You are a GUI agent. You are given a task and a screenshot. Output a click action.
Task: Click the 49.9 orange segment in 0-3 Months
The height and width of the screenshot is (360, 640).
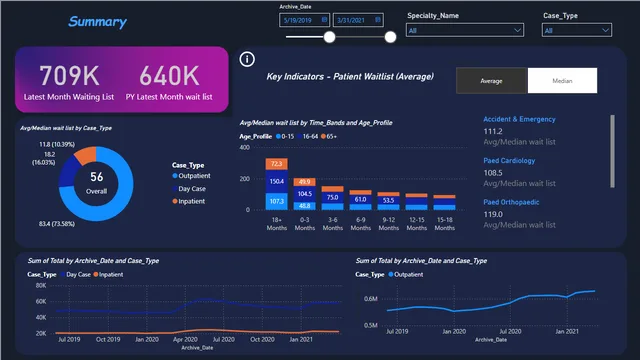[304, 182]
